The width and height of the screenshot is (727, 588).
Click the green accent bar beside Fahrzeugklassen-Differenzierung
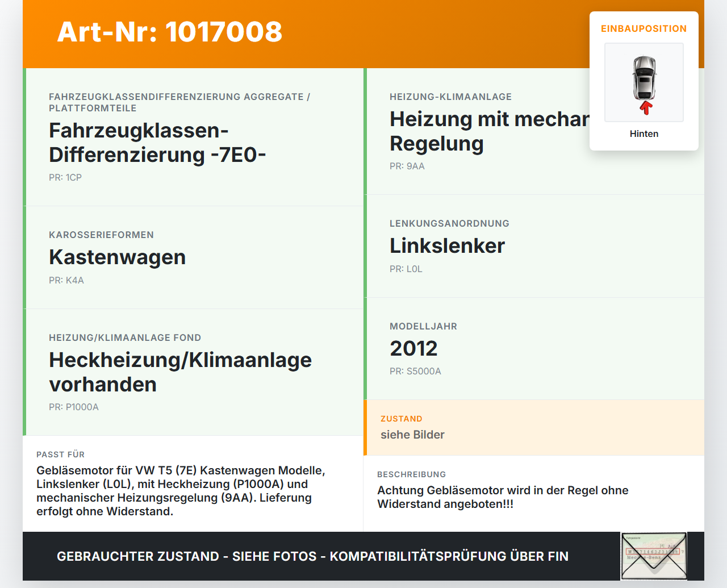(23, 136)
